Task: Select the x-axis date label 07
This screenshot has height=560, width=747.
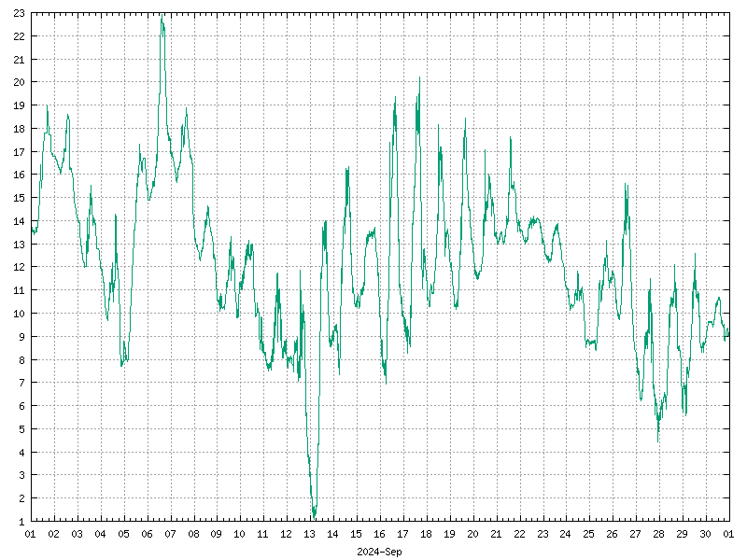Action: tap(170, 534)
